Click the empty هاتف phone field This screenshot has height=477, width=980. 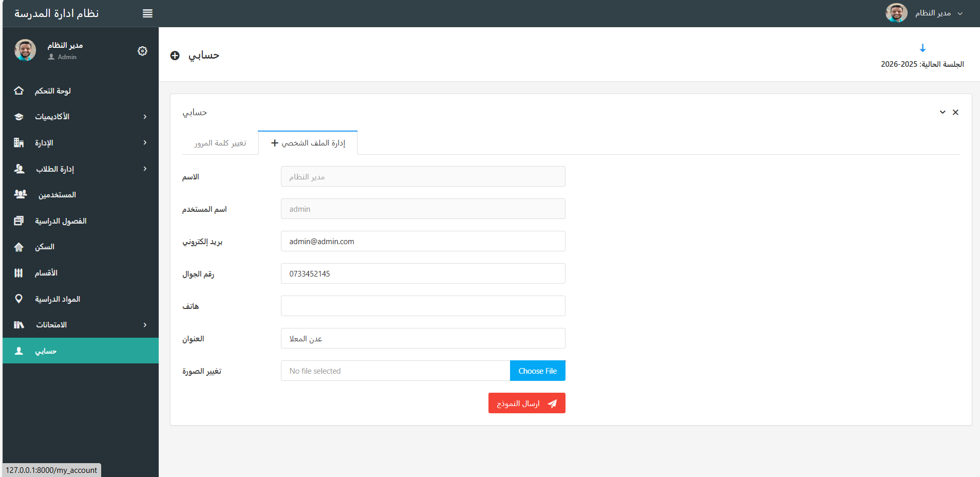pos(423,306)
